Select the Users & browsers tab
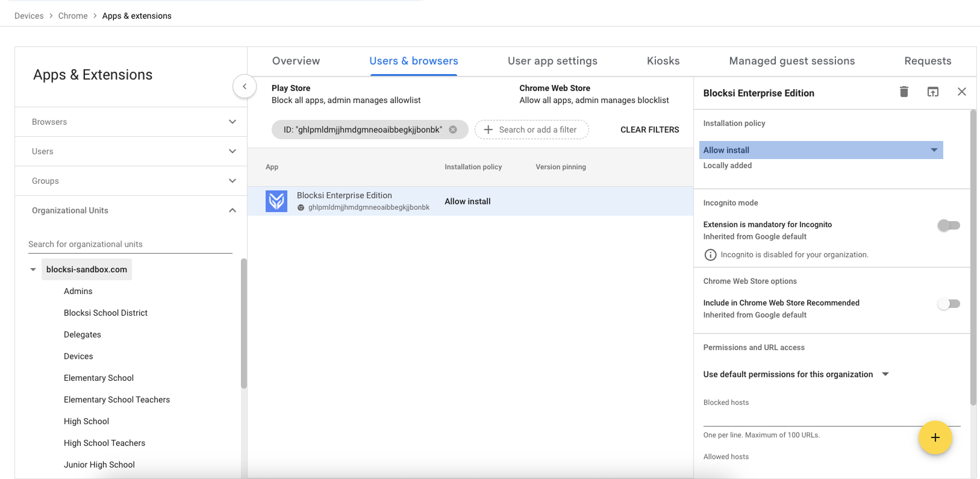The width and height of the screenshot is (980, 479). tap(414, 61)
